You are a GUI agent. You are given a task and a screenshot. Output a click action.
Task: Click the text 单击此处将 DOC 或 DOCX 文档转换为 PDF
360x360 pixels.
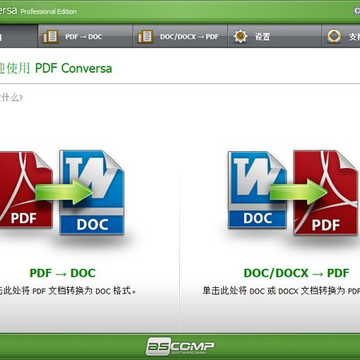(281, 291)
